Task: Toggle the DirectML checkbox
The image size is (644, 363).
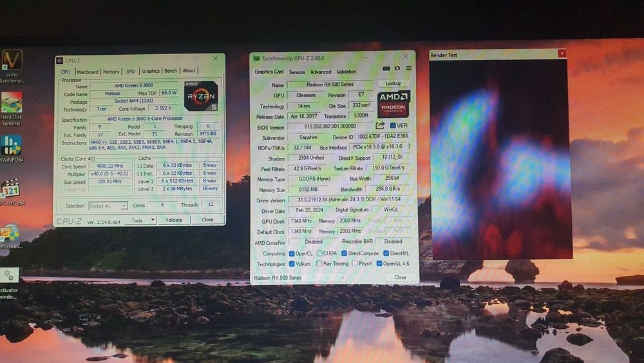Action: [386, 253]
